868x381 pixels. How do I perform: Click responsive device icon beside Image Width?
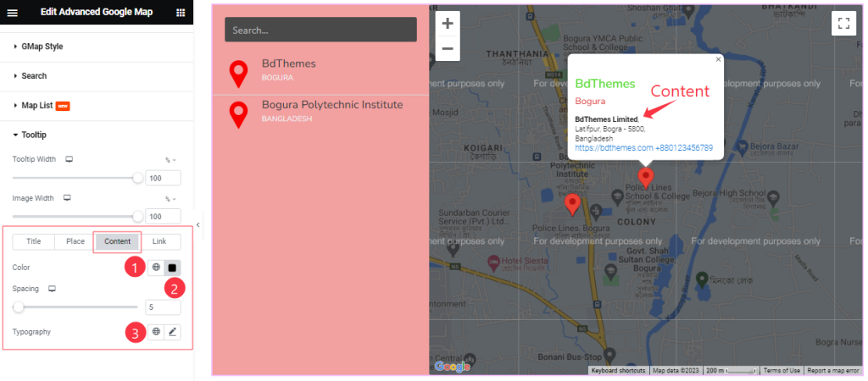click(67, 198)
